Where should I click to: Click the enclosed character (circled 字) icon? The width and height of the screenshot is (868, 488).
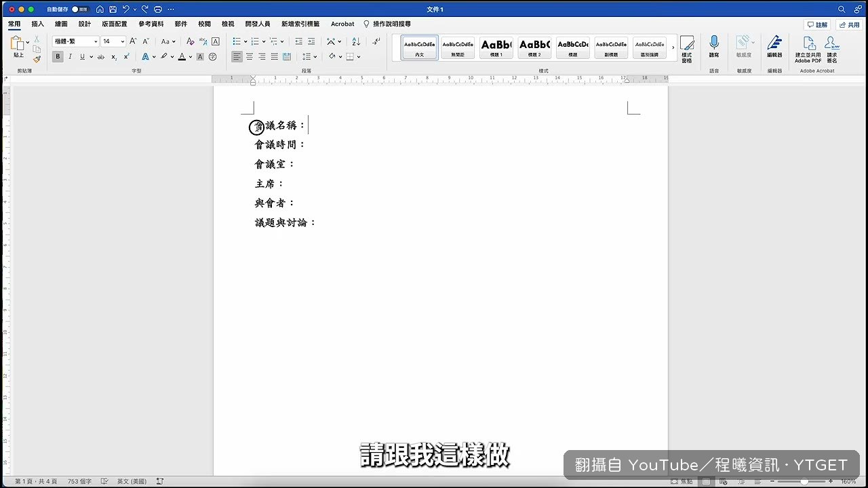coord(213,57)
